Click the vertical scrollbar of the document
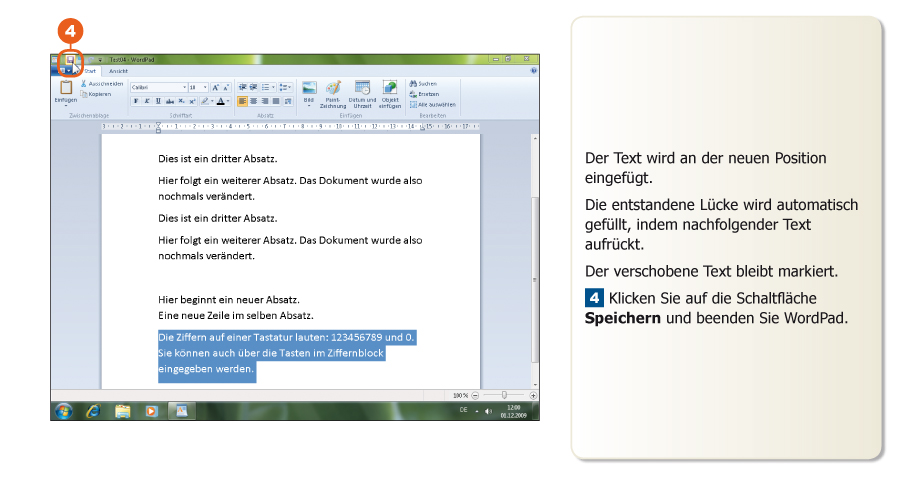The image size is (900, 480). pos(534,260)
